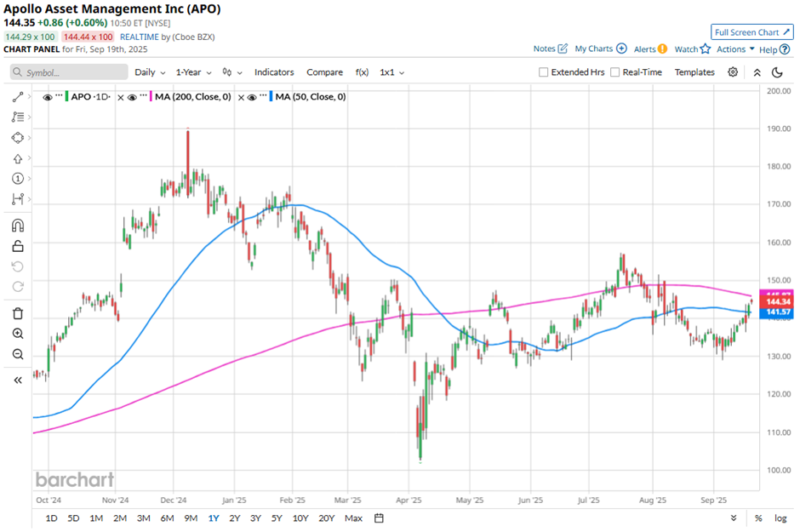Image resolution: width=800 pixels, height=532 pixels.
Task: Select the arrow marker tool
Action: coord(18,158)
